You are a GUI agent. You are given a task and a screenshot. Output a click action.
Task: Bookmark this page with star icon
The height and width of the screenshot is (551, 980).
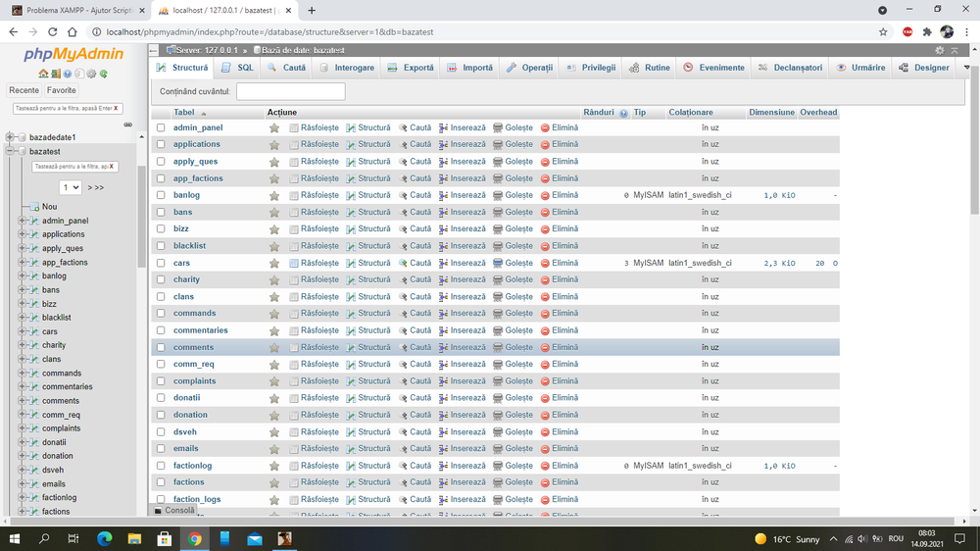(x=883, y=32)
